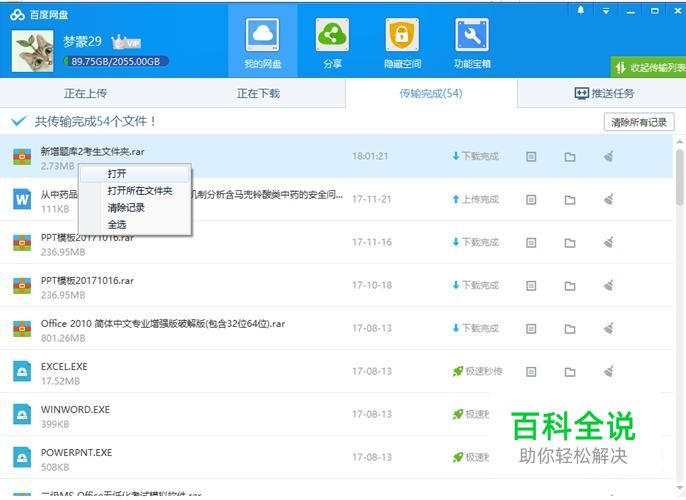Image resolution: width=686 pixels, height=500 pixels.
Task: Select file name 新增题库2考生文件夹.rar
Action: point(92,151)
